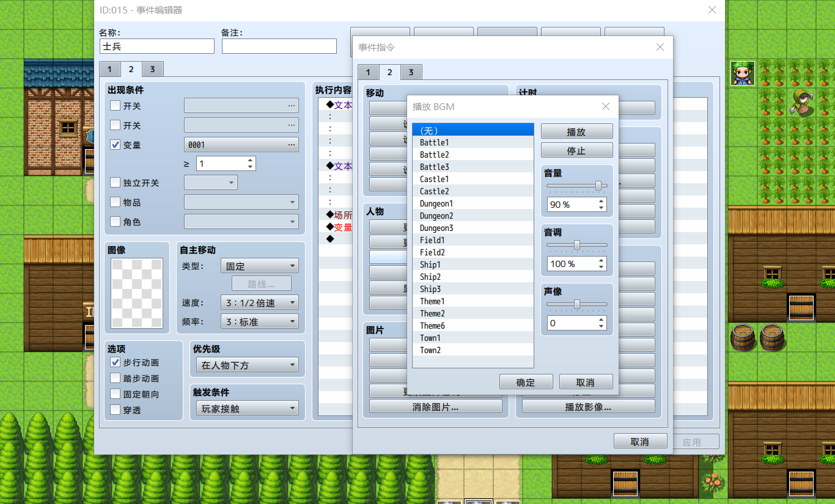835x504 pixels.
Task: Open 优先级 dropdown showing 在人物下方
Action: coord(248,365)
